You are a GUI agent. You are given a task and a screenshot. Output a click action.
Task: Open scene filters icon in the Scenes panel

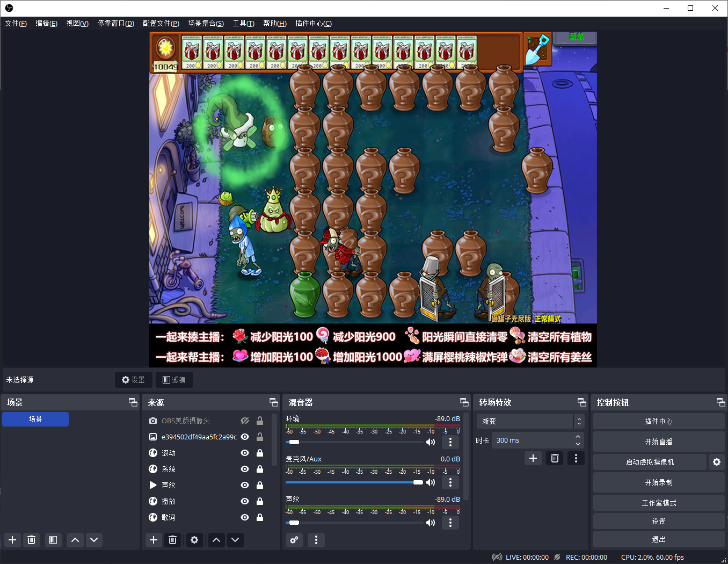[x=53, y=540]
